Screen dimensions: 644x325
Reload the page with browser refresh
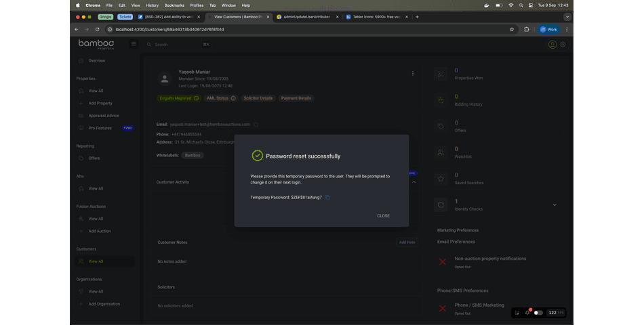(98, 30)
